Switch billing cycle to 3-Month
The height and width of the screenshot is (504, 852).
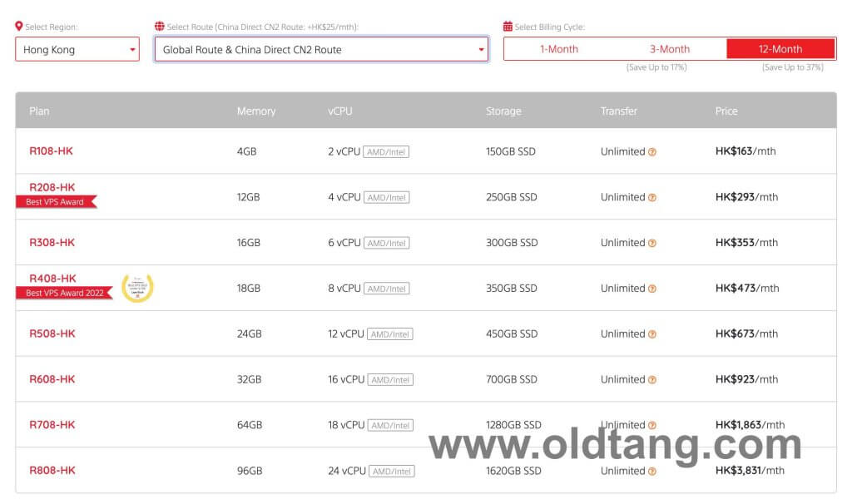coord(670,49)
